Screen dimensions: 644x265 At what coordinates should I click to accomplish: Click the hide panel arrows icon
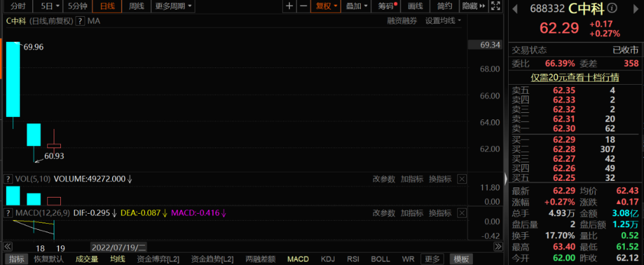pyautogui.click(x=482, y=6)
